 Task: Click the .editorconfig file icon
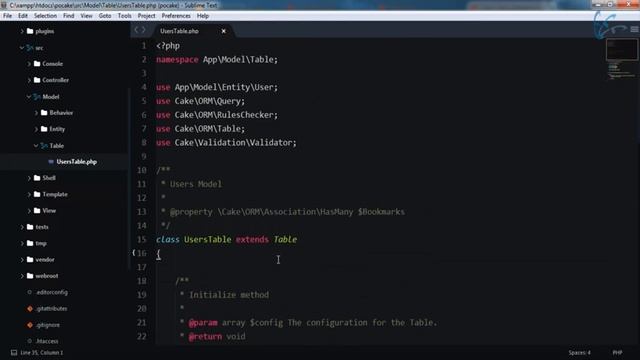[29, 292]
